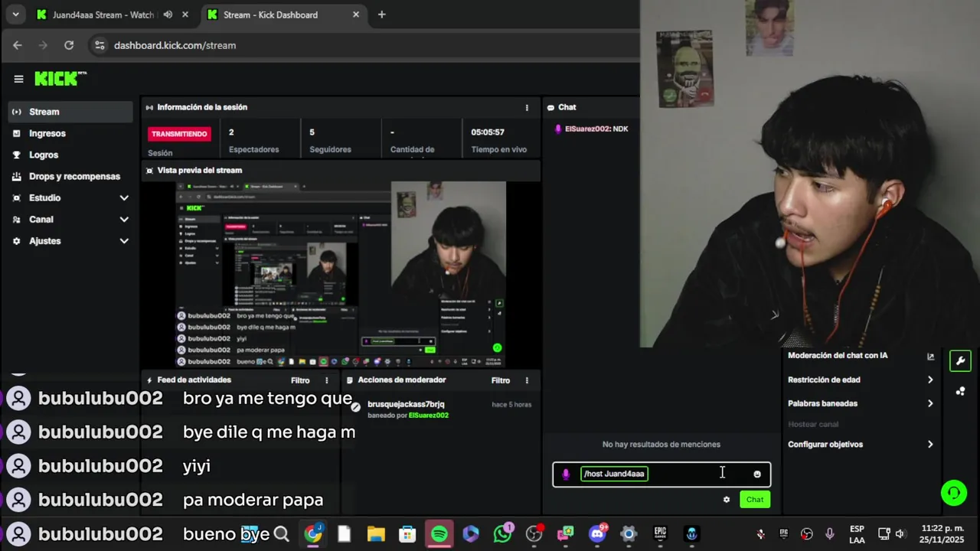Open a new browser tab
The width and height of the screenshot is (980, 551).
click(382, 15)
